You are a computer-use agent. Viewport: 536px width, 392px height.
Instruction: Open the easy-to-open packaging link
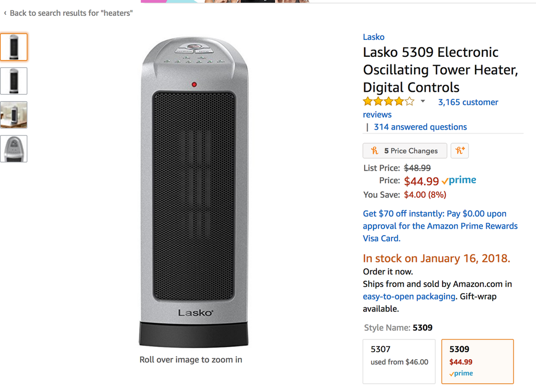(409, 296)
